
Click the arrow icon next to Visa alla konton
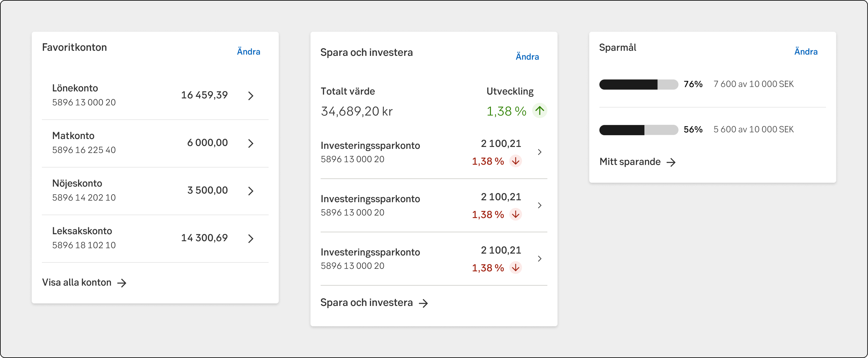(122, 283)
